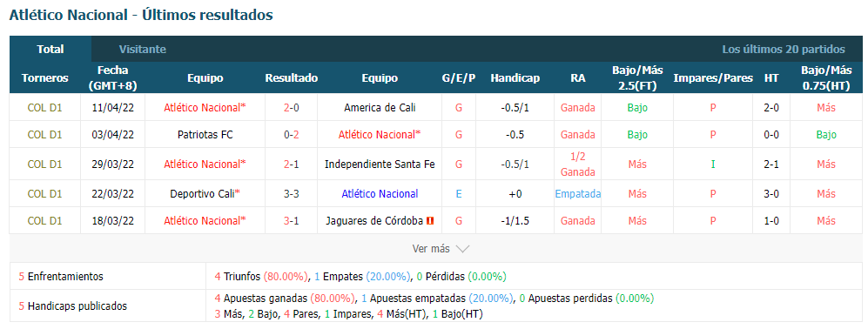Screen dimensions: 868x329
Task: Click the Resultado column header
Action: (291, 78)
